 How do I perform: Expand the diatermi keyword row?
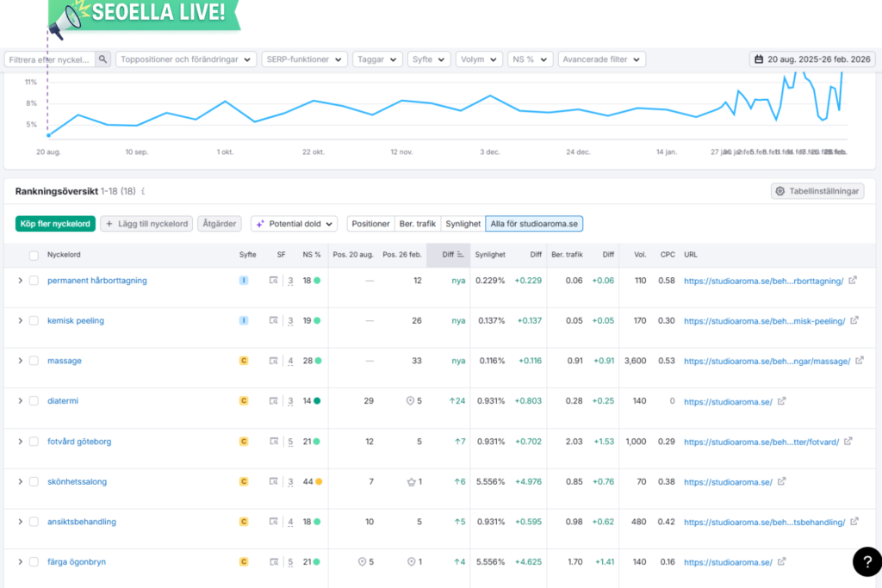(20, 401)
